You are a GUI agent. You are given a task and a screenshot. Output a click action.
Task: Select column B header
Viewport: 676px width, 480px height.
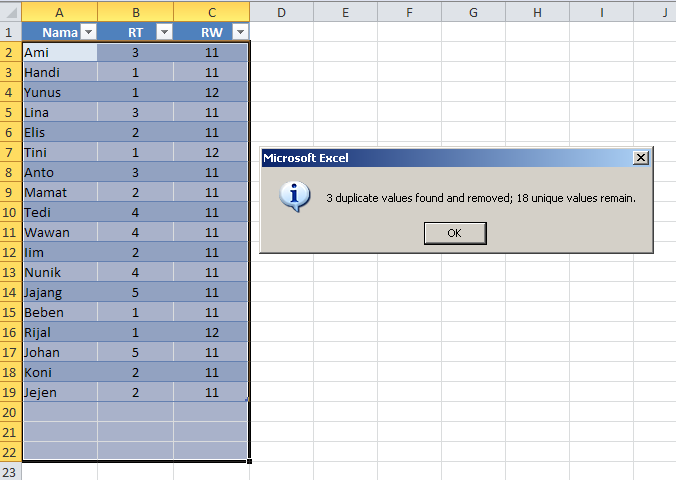135,13
